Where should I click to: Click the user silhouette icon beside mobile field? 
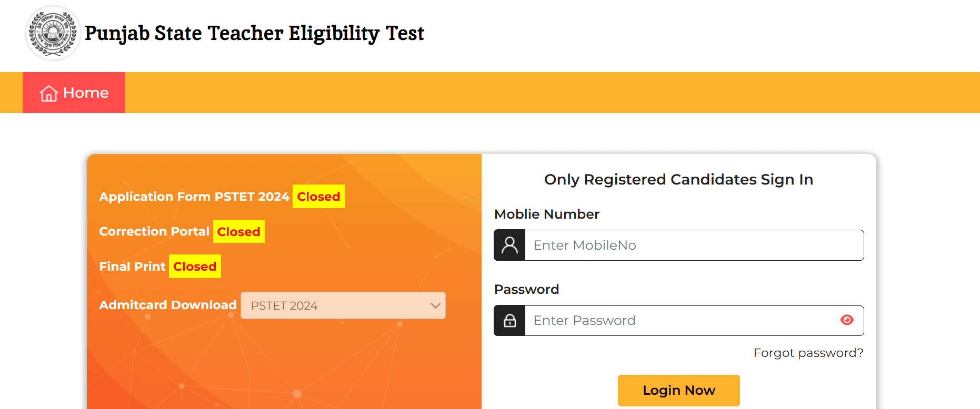coord(509,245)
